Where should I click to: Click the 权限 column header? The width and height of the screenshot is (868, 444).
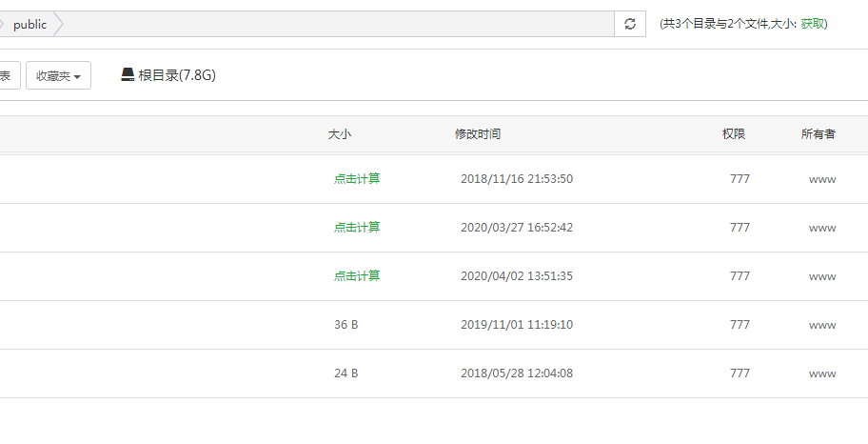(734, 134)
